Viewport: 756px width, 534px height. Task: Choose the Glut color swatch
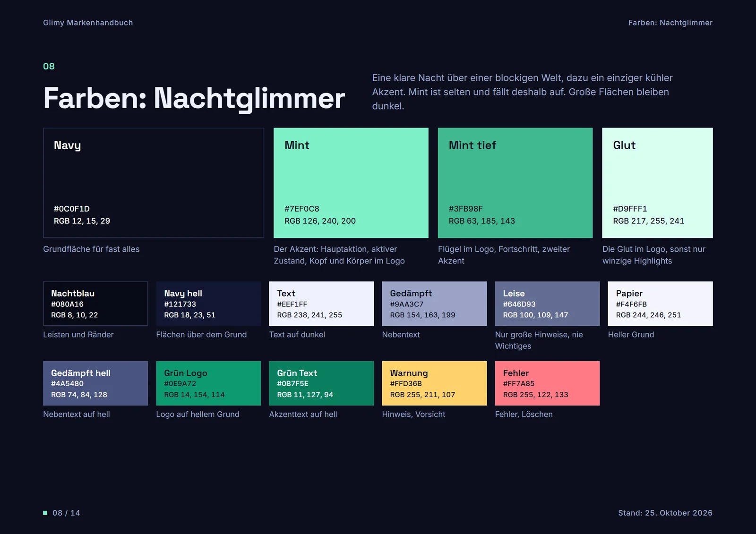[657, 183]
